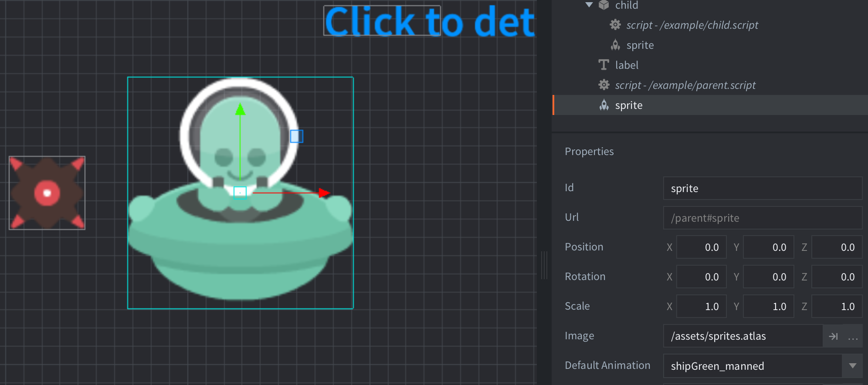Edit Rotation X value field
Image resolution: width=868 pixels, height=385 pixels.
[x=701, y=277]
